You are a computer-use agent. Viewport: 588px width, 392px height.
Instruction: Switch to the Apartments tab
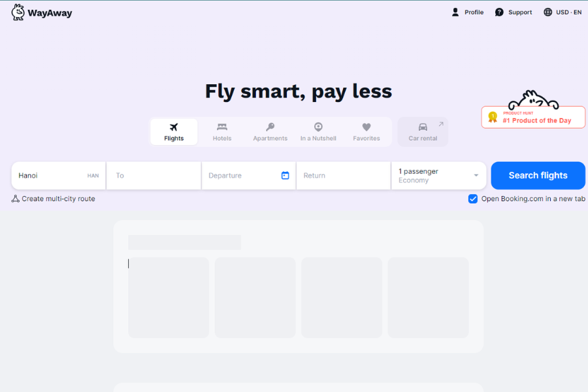(x=270, y=131)
